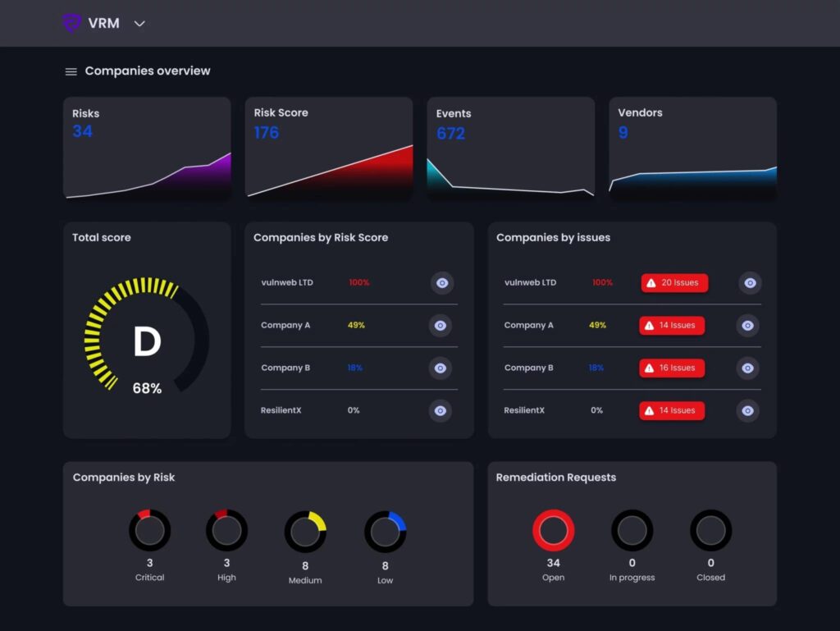Select the Risks summary card
This screenshot has width=840, height=631.
(147, 149)
